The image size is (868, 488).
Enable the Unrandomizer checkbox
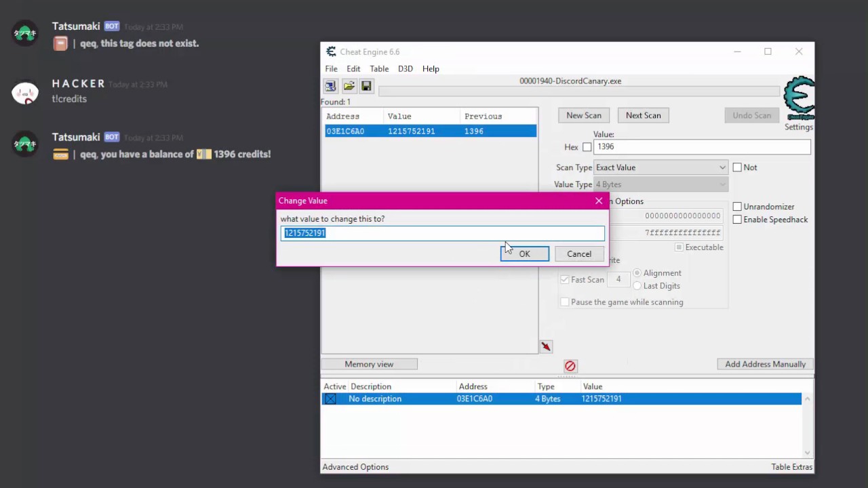tap(737, 207)
